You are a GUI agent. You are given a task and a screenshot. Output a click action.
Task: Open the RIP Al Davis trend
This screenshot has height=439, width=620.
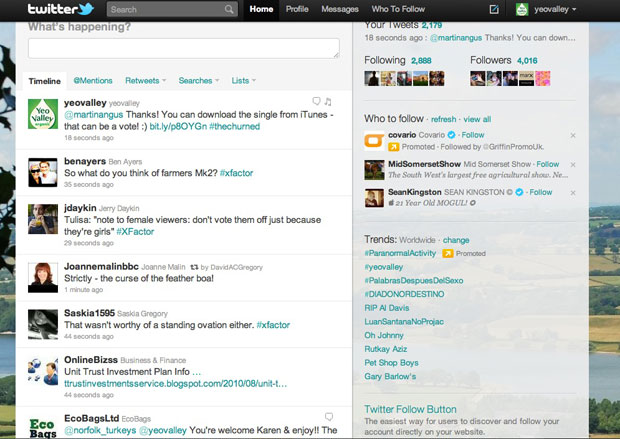387,308
